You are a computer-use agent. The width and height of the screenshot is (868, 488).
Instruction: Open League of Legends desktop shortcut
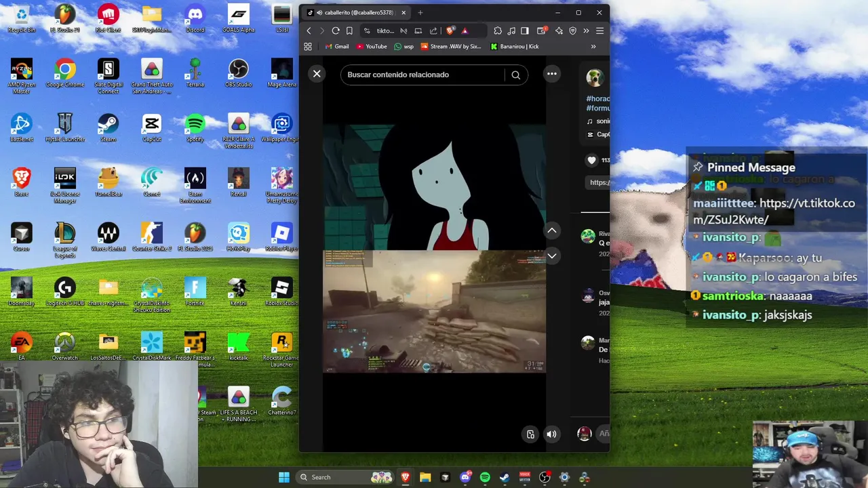[x=65, y=241]
